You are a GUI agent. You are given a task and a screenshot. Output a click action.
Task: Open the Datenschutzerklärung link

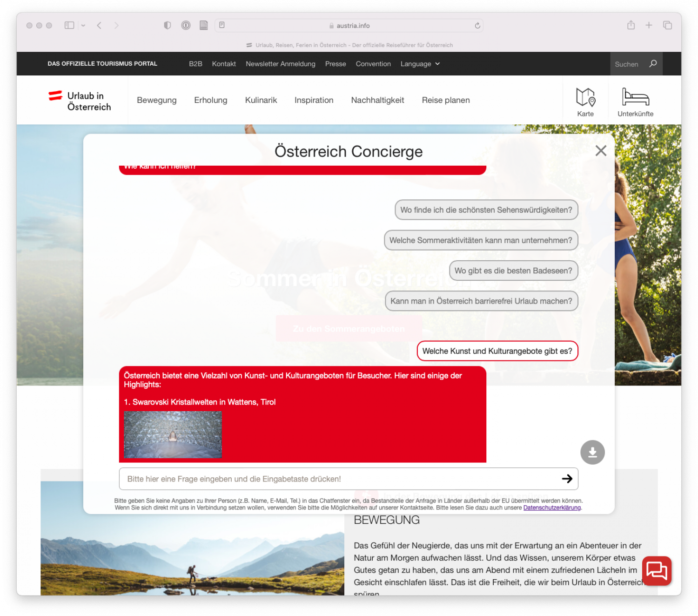[x=552, y=508]
